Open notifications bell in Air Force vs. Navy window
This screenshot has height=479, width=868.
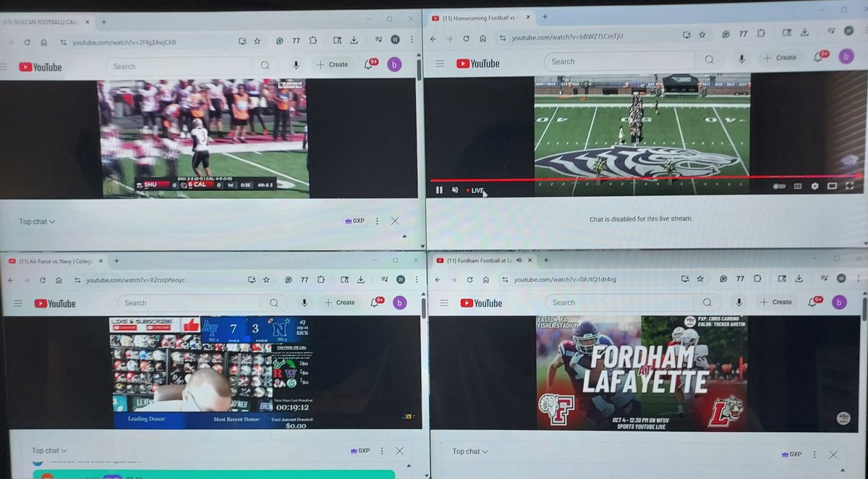[378, 302]
